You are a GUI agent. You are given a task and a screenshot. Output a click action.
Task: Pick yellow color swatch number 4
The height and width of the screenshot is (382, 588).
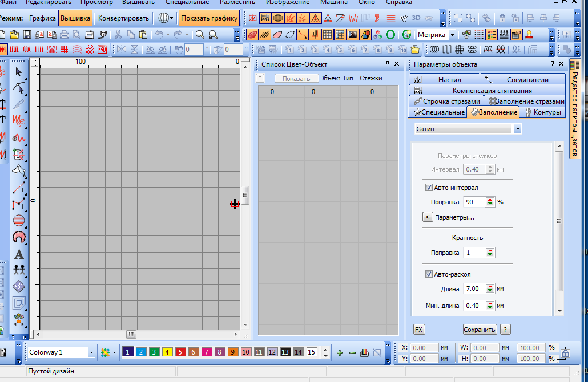(168, 352)
